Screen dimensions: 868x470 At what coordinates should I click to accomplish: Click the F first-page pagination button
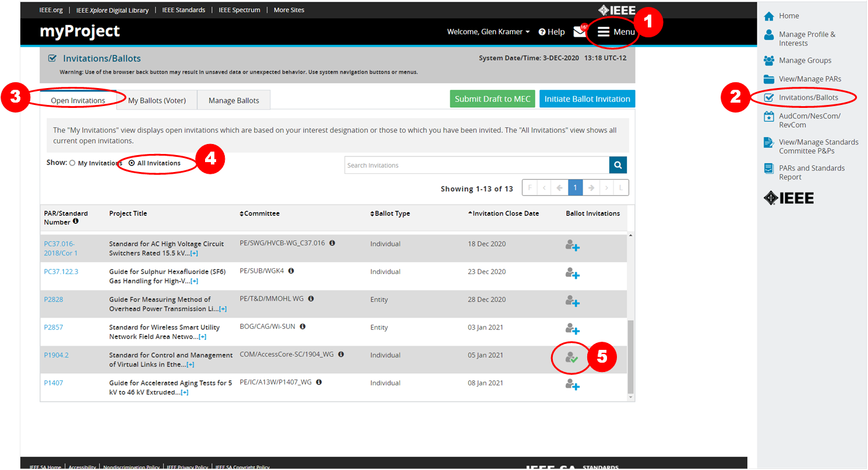pos(530,188)
